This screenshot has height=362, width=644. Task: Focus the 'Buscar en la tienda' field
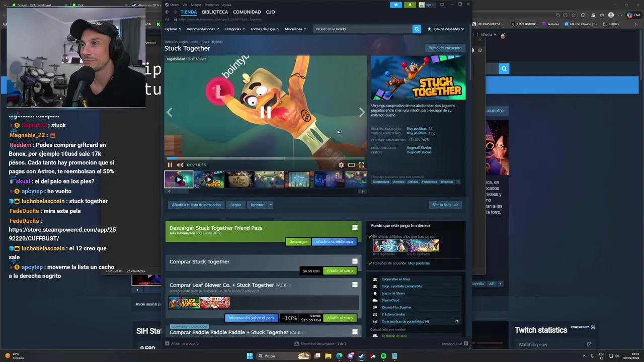coord(363,29)
